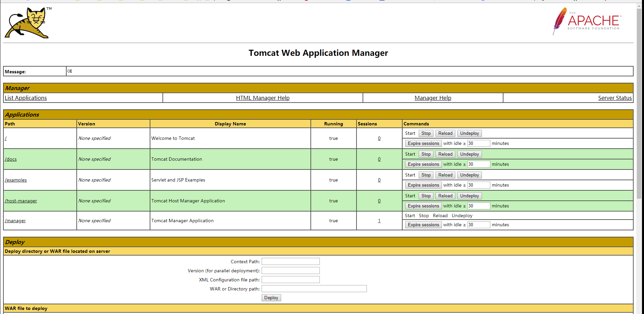Expire sessions for /manager app
The width and height of the screenshot is (644, 314).
point(423,225)
